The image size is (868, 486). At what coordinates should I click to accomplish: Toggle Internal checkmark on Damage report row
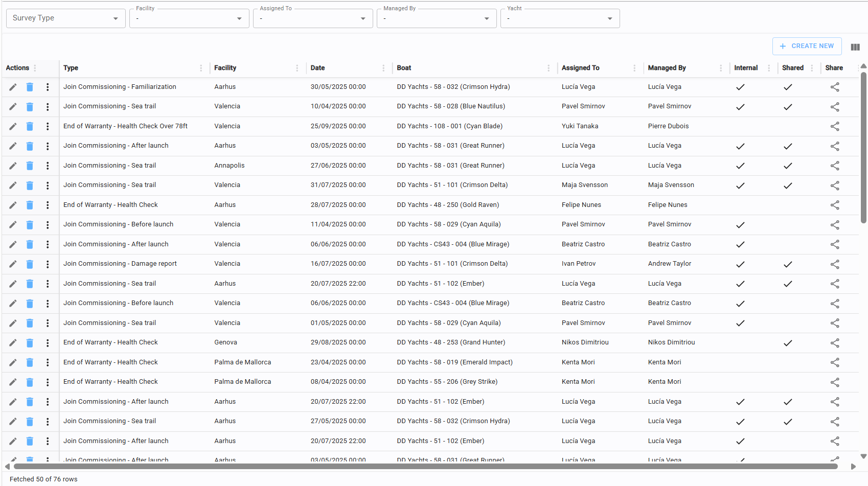[740, 264]
